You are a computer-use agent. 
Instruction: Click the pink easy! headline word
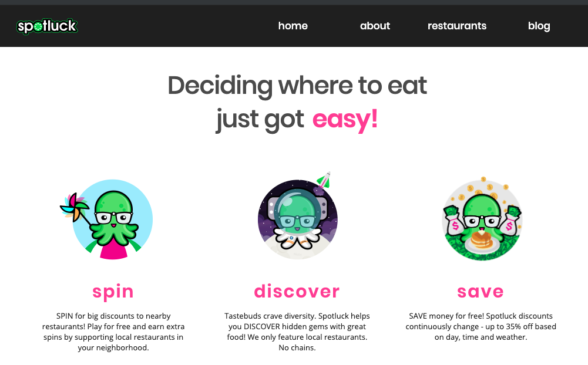click(345, 119)
